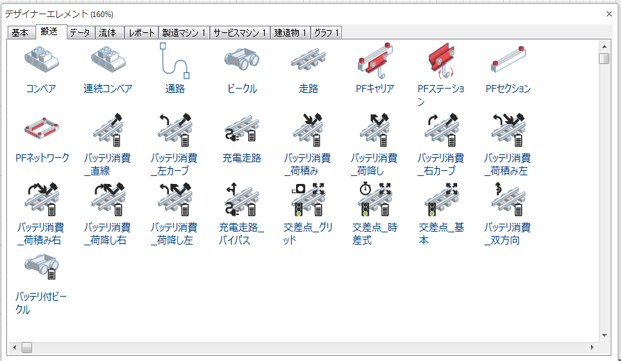Select バッテリ付ビークル battery vehicle icon
621x361 pixels.
click(42, 268)
